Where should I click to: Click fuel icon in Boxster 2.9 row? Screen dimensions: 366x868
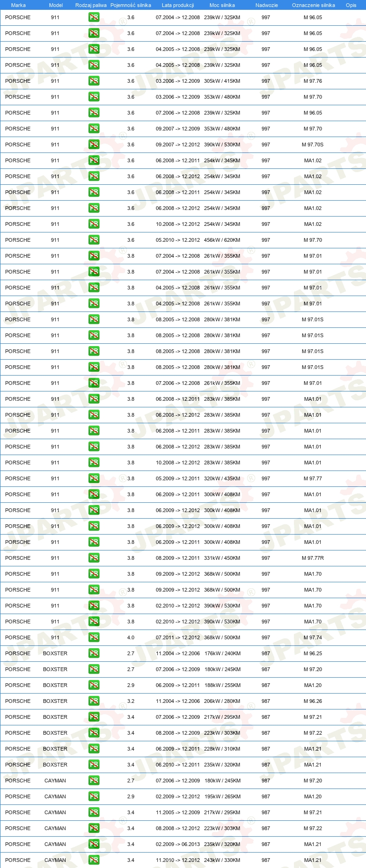point(94,685)
